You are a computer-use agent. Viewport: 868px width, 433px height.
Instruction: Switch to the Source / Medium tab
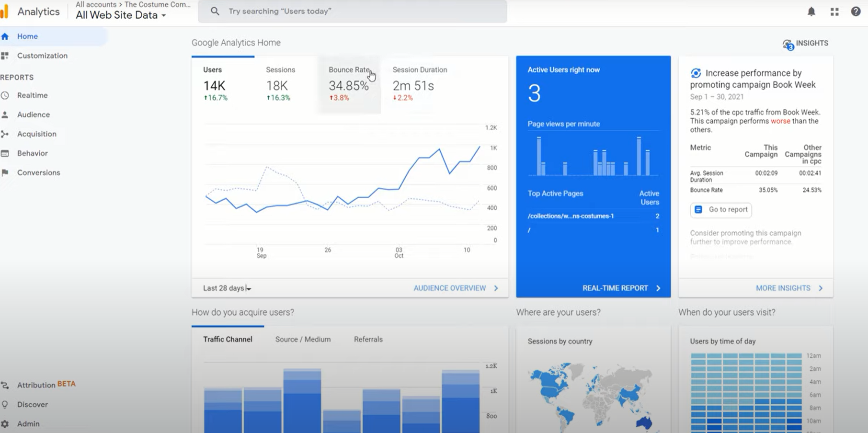tap(302, 339)
